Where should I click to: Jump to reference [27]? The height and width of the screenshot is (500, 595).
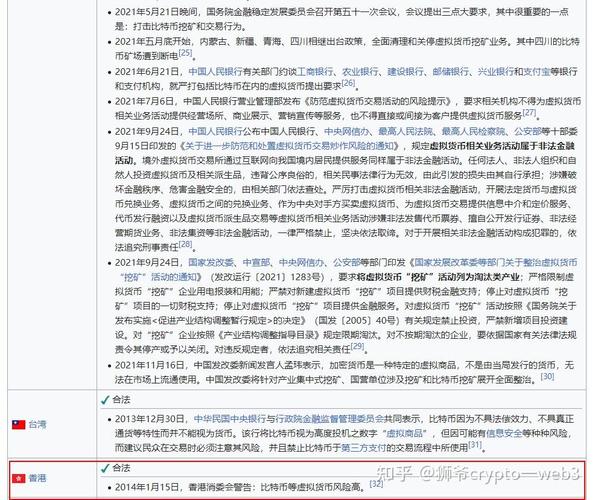coord(529,112)
